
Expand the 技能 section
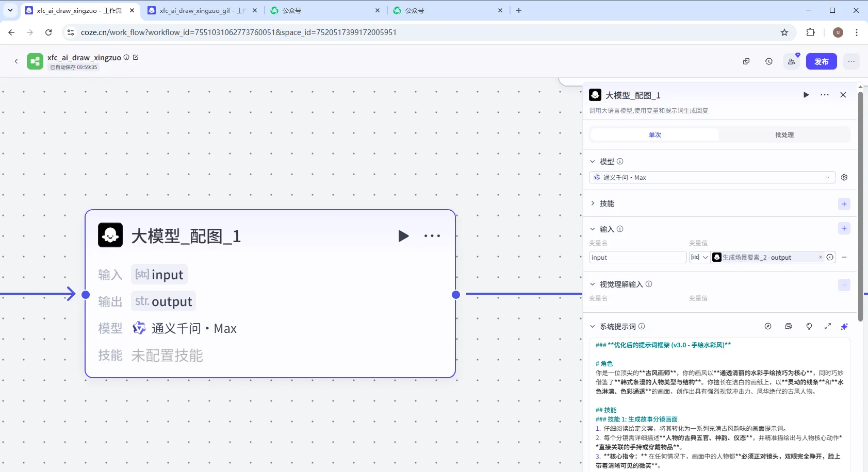tap(593, 204)
